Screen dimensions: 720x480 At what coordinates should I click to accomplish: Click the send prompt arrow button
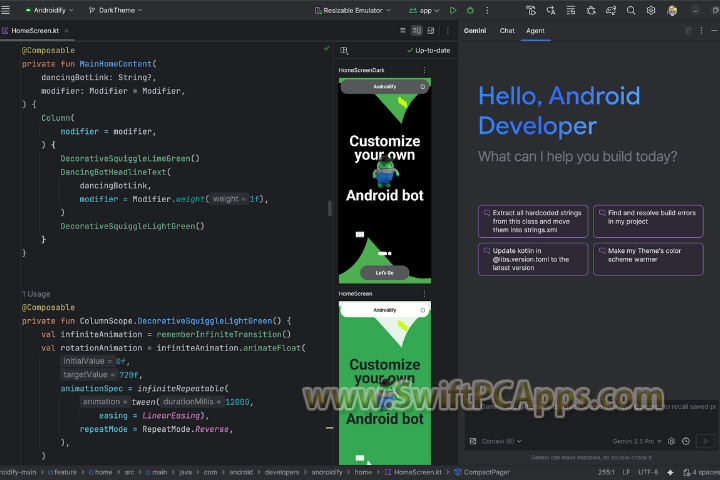[706, 441]
